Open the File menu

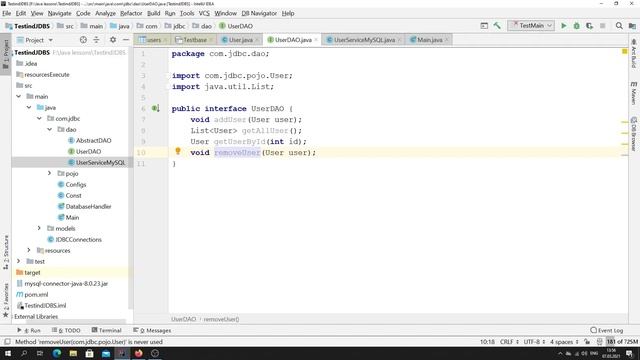tap(7, 13)
